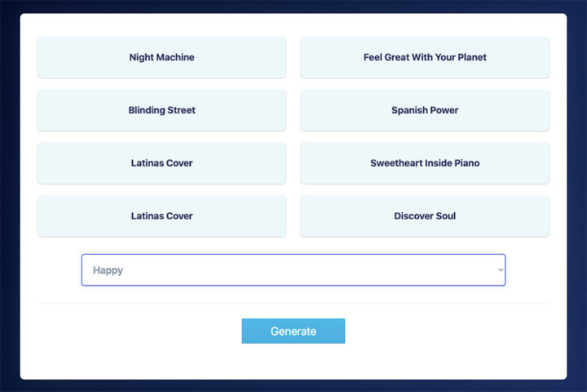The width and height of the screenshot is (587, 392).
Task: Select the Night Machine name card
Action: point(161,58)
